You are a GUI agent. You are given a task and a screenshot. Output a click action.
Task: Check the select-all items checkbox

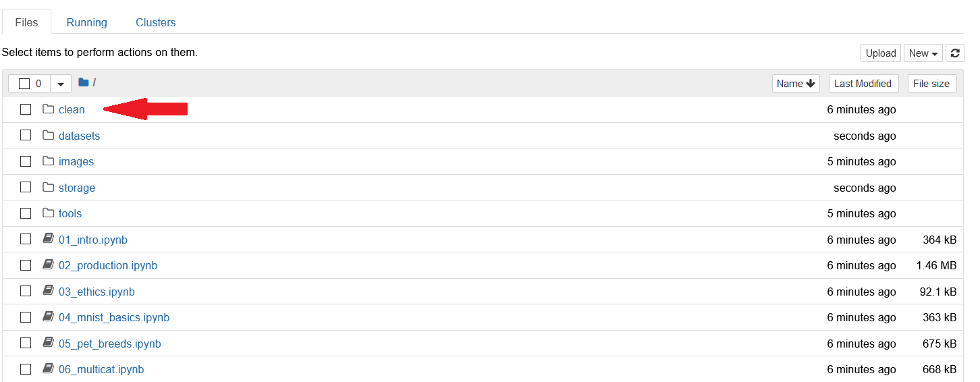click(x=24, y=84)
